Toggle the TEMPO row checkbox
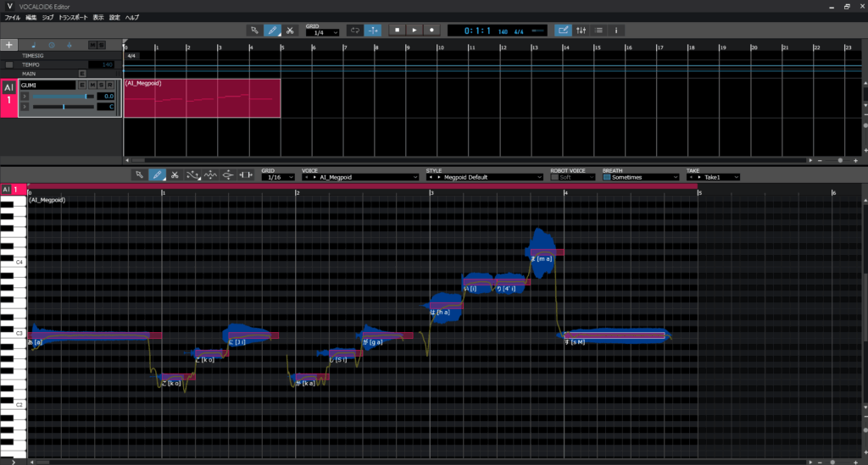 point(8,64)
